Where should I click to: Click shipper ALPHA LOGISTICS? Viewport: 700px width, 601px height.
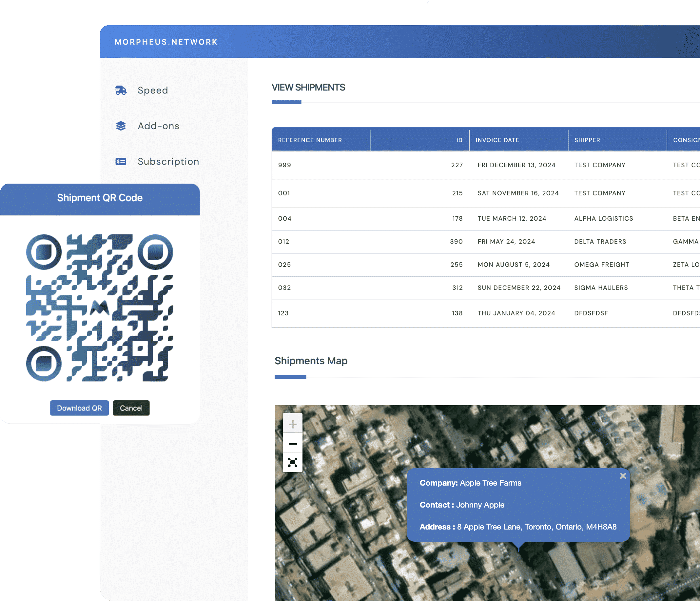click(604, 218)
